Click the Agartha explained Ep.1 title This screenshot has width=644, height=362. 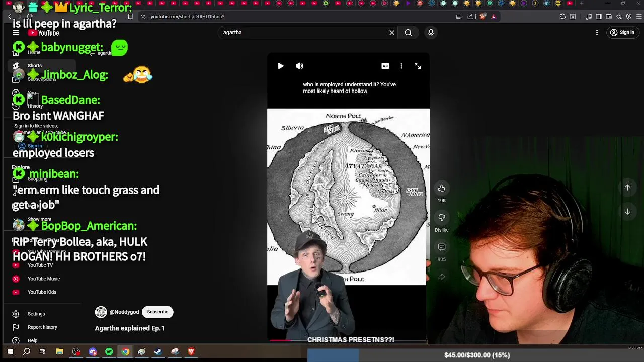[x=130, y=328]
